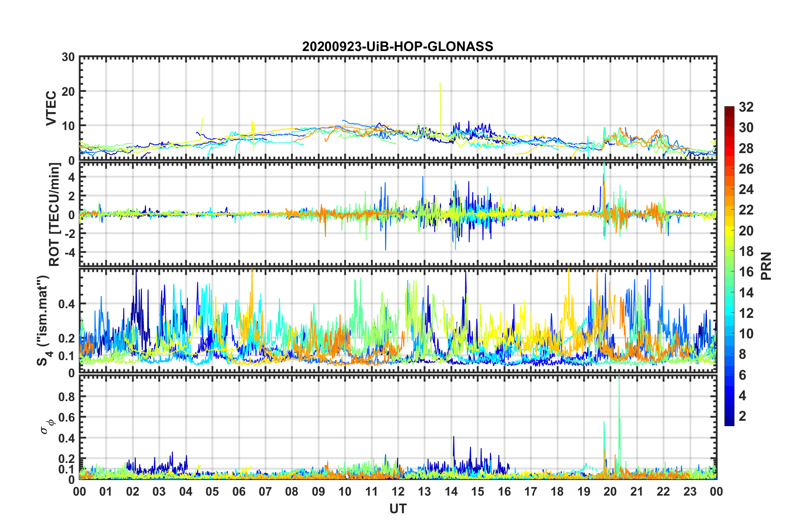The width and height of the screenshot is (796, 532).
Task: Click colorbar tick label 32
Action: tap(746, 107)
